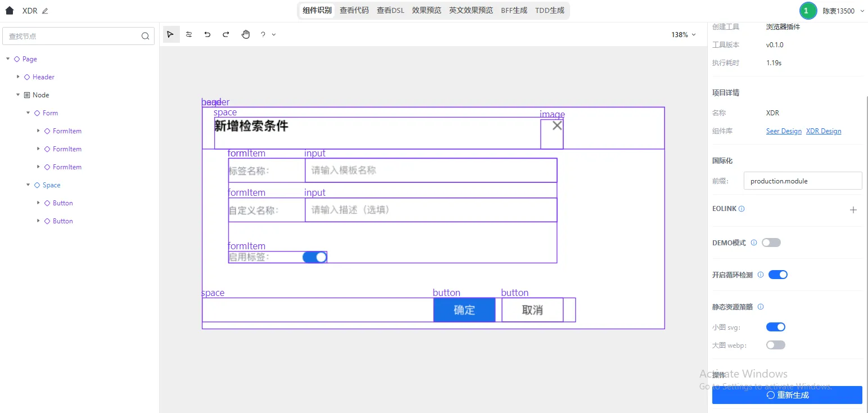Edit the XDR project name pencil icon

click(45, 11)
